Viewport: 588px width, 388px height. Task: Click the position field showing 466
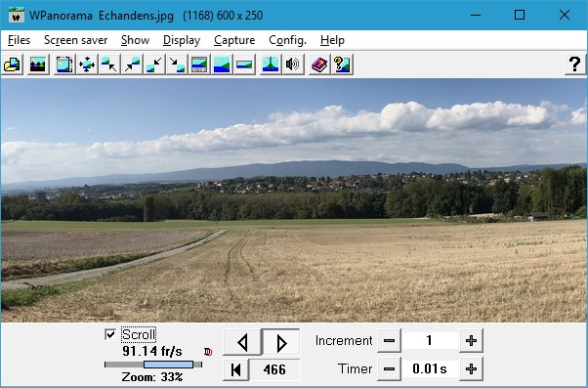[x=274, y=369]
